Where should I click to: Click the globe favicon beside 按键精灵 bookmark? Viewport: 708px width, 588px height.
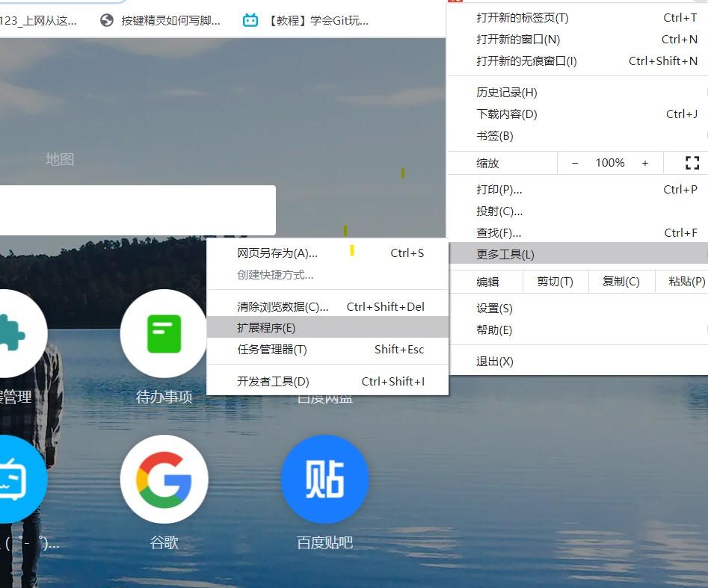click(x=105, y=20)
